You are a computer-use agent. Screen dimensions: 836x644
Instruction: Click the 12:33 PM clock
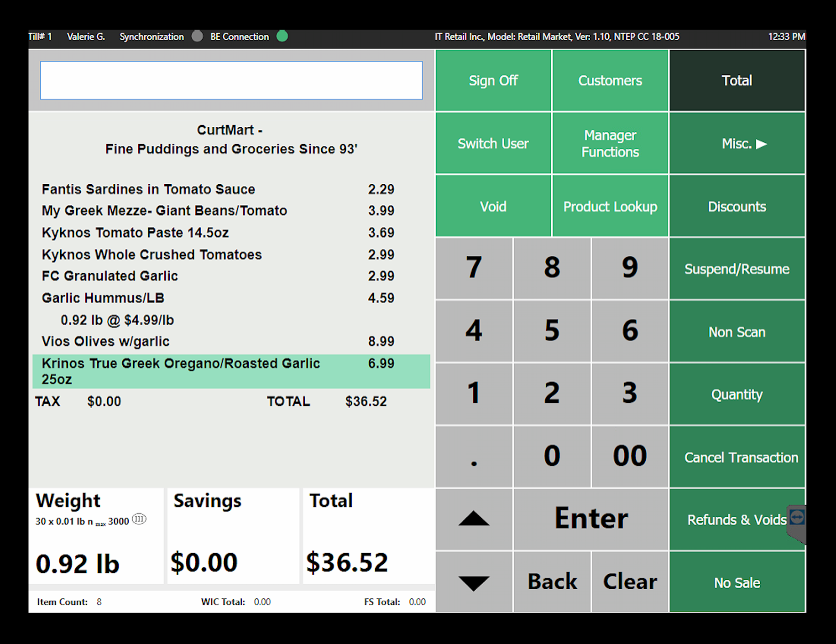point(787,36)
